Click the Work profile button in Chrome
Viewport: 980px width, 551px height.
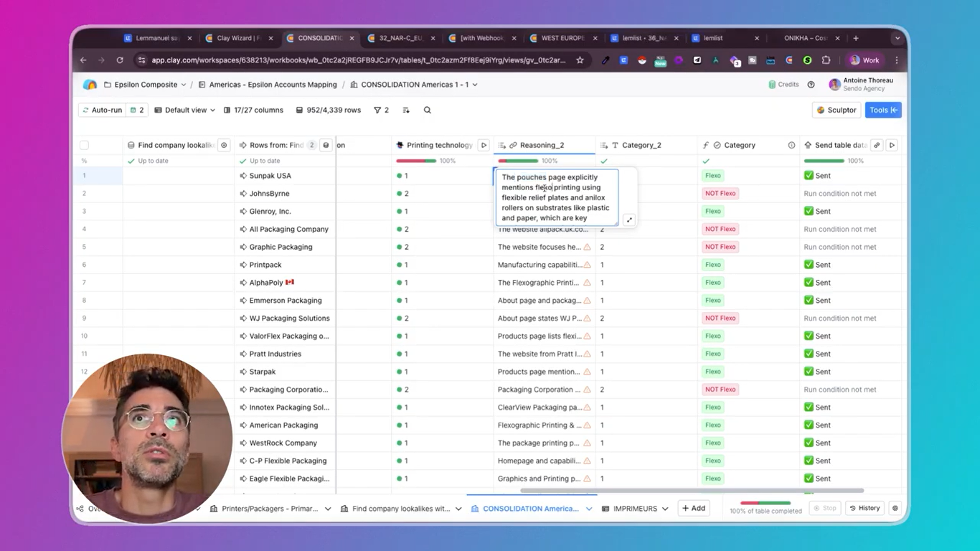pos(864,60)
